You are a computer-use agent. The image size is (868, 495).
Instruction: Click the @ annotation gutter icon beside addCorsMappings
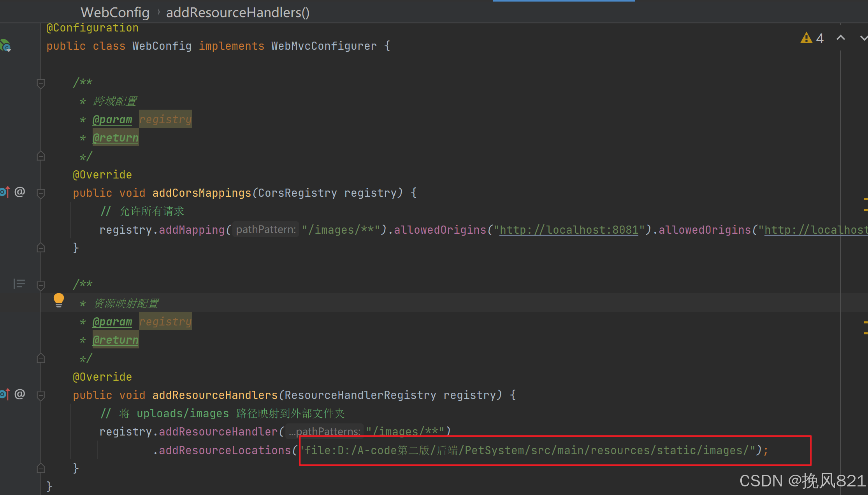click(x=20, y=192)
